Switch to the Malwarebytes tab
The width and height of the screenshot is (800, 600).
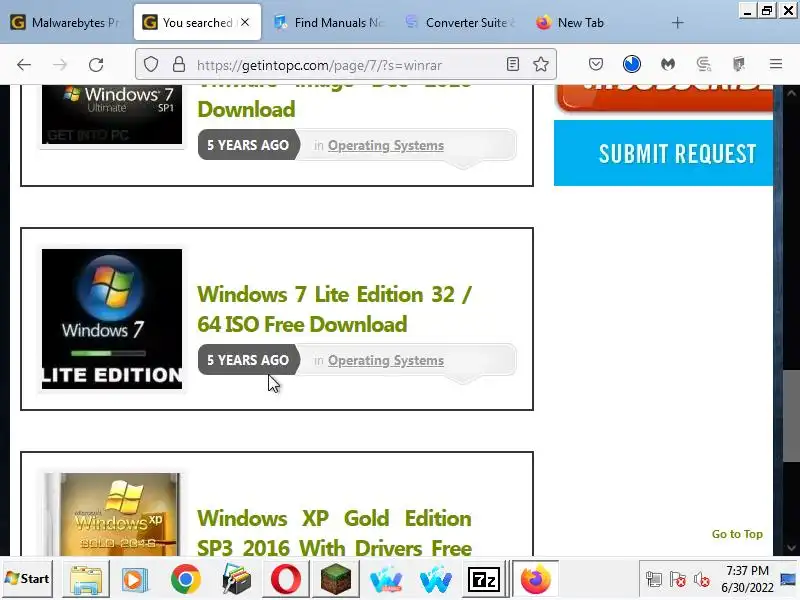click(65, 22)
